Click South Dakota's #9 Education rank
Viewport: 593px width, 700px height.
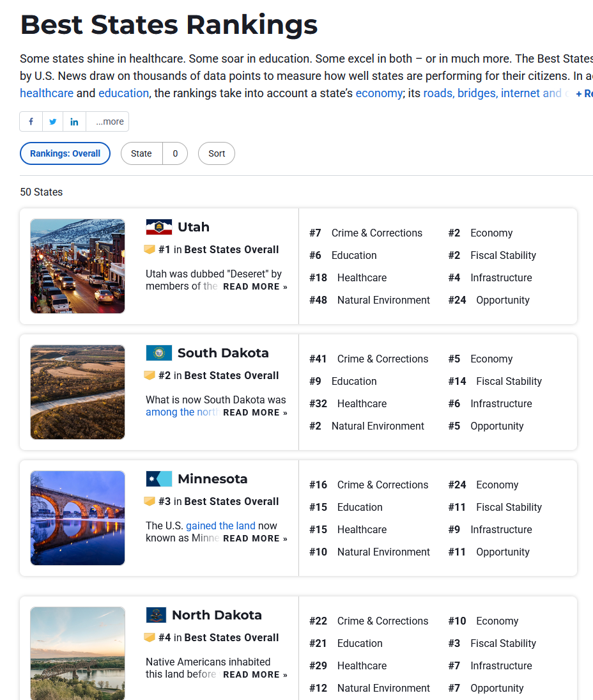click(x=343, y=381)
